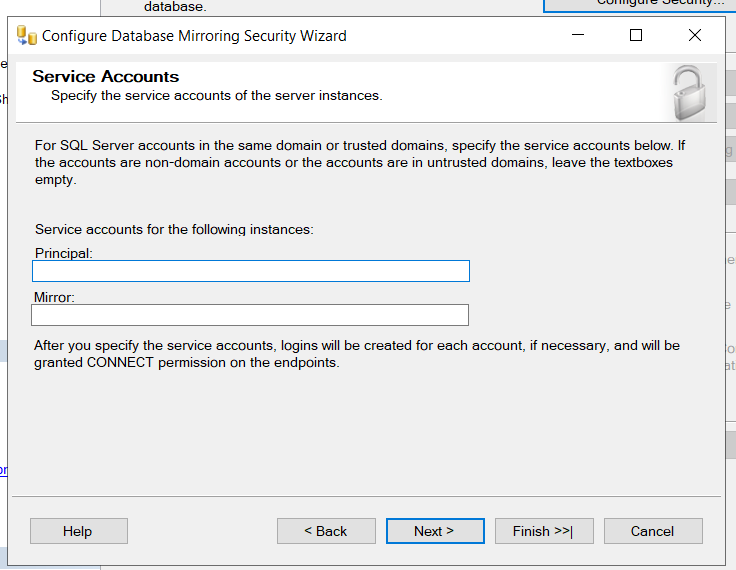Click the padlock image in the header
This screenshot has height=570, width=736.
tap(689, 93)
